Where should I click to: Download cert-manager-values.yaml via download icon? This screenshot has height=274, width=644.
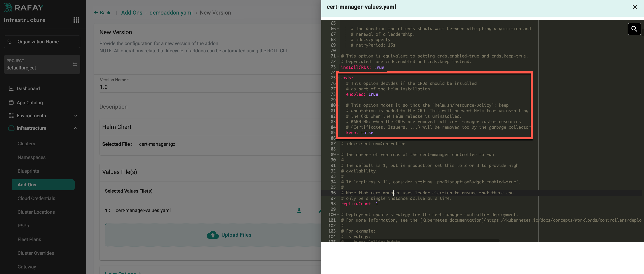299,211
